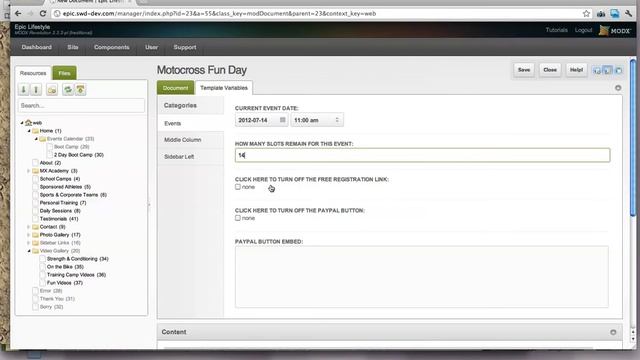Image resolution: width=640 pixels, height=360 pixels.
Task: Expand the Contact tree node
Action: (x=29, y=227)
